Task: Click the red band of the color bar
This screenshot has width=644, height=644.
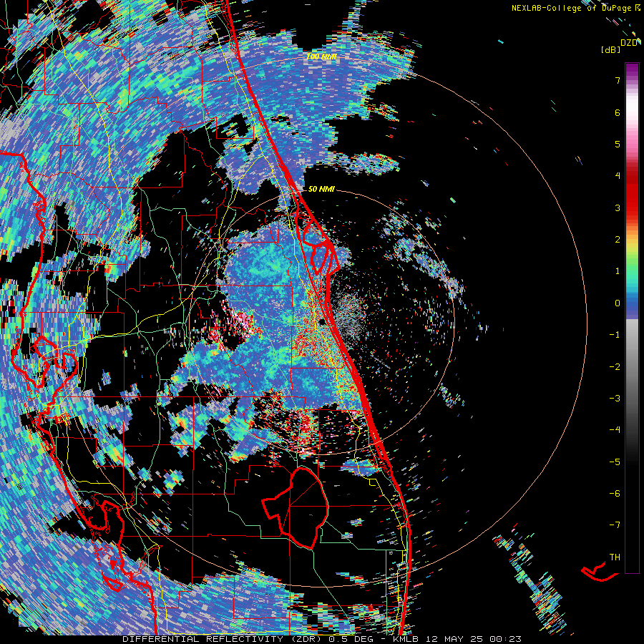Action: pyautogui.click(x=632, y=193)
